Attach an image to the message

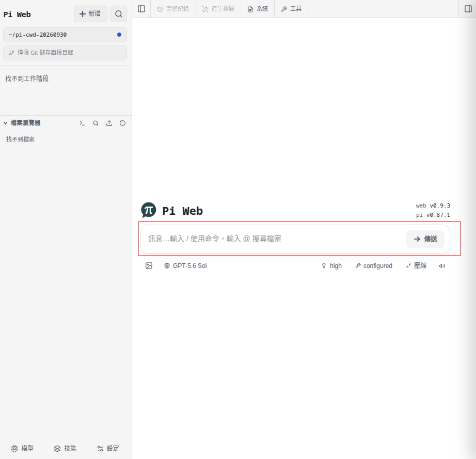pyautogui.click(x=149, y=266)
